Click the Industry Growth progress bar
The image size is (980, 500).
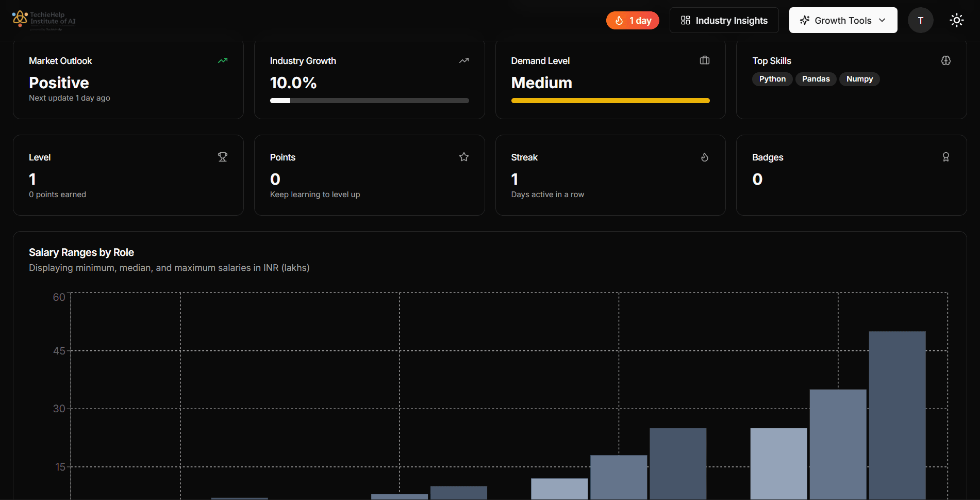click(x=369, y=101)
